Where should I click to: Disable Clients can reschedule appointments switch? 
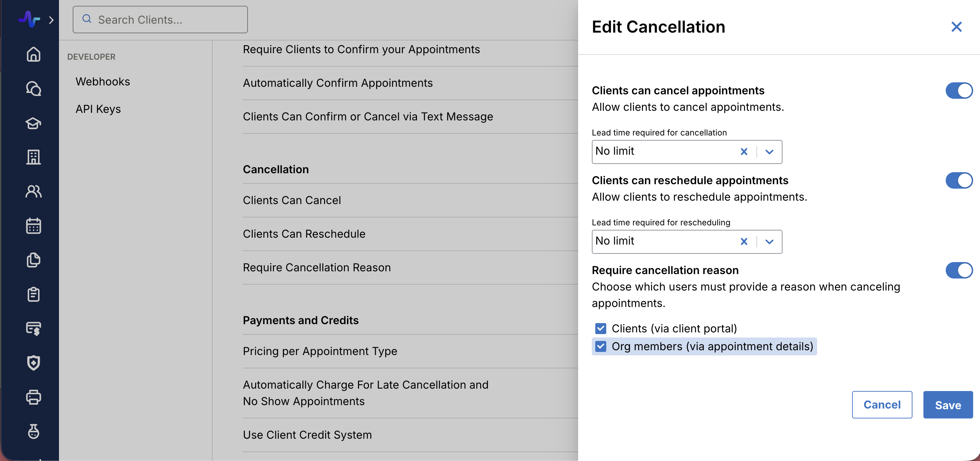(959, 180)
